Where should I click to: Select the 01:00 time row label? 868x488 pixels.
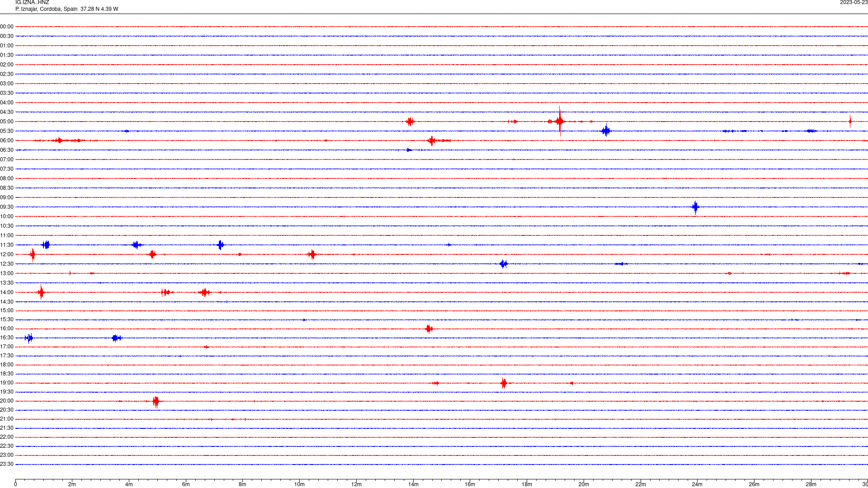click(x=7, y=46)
